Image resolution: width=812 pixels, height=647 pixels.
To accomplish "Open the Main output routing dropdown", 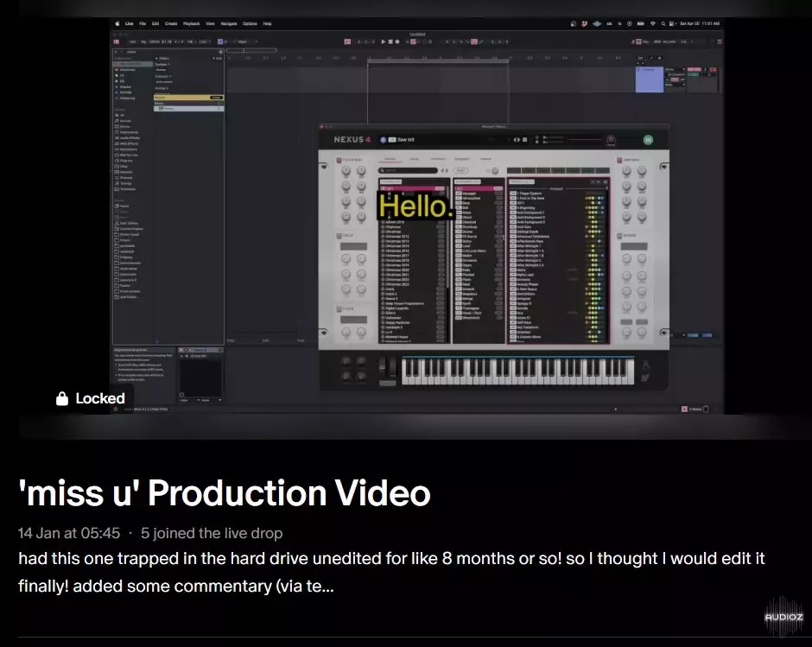I will [675, 85].
